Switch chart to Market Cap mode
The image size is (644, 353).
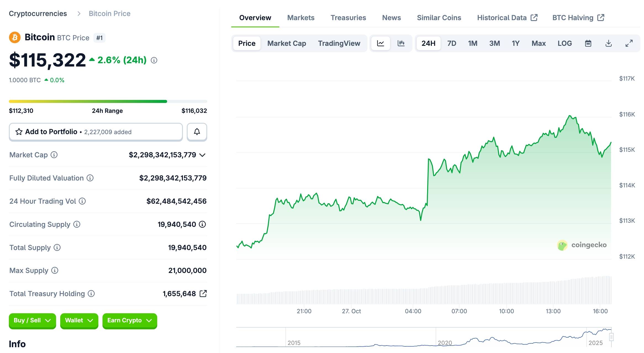[x=286, y=43]
